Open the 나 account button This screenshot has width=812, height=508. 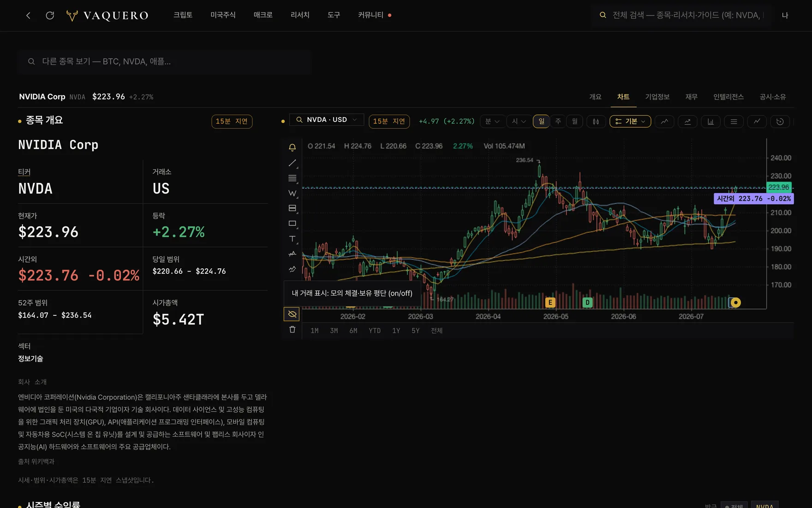785,15
